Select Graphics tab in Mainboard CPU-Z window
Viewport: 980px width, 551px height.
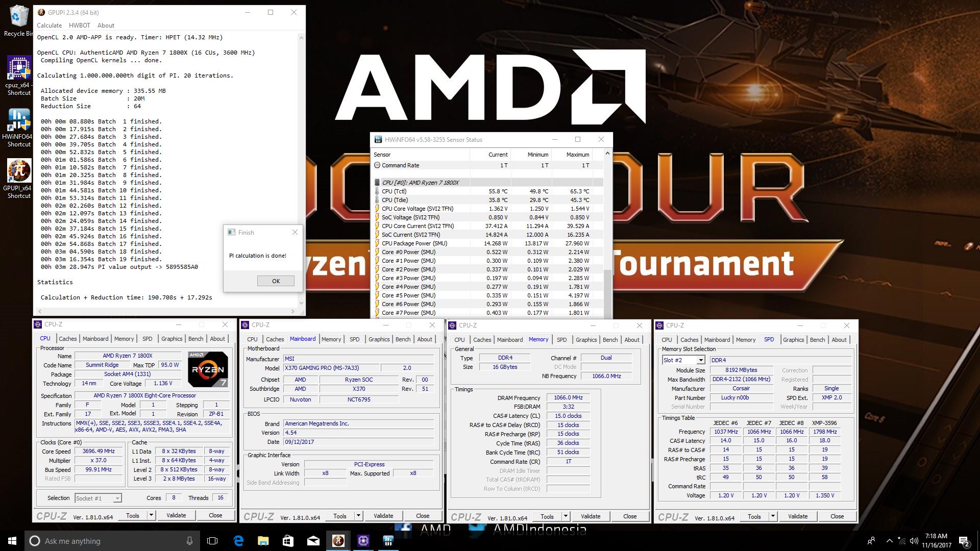click(x=379, y=339)
